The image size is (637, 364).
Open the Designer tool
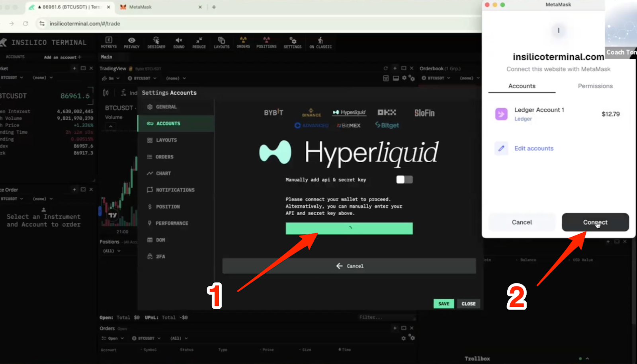point(156,43)
